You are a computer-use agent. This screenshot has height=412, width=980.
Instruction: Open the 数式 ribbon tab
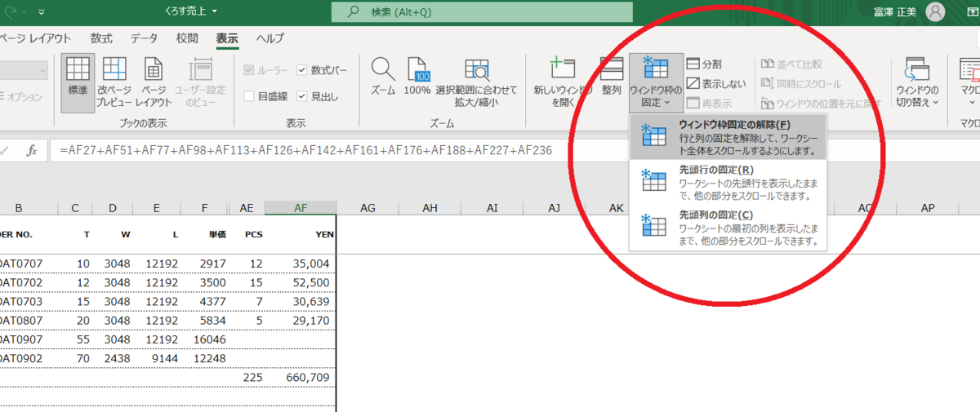[102, 38]
